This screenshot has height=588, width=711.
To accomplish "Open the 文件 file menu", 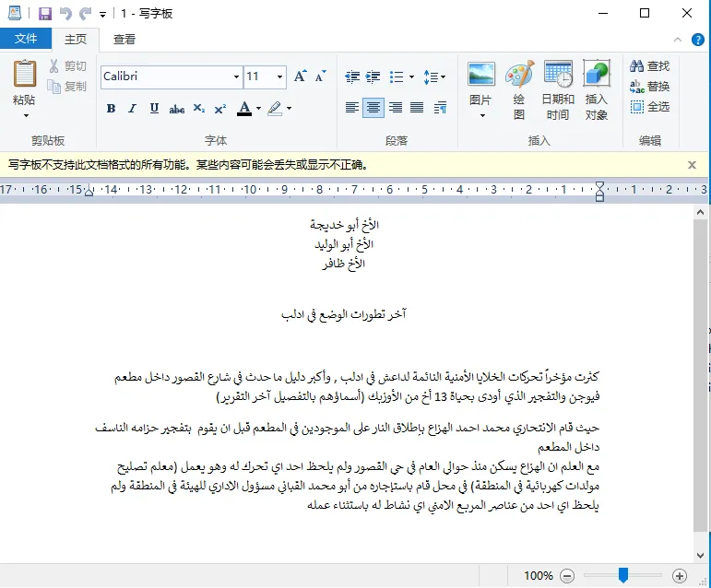I will point(26,39).
